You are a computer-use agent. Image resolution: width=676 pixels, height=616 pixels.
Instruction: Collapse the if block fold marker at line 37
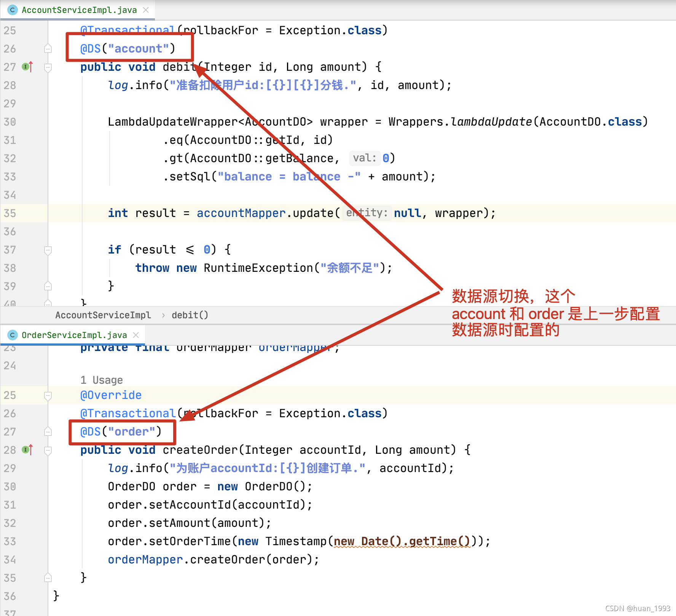pyautogui.click(x=48, y=250)
